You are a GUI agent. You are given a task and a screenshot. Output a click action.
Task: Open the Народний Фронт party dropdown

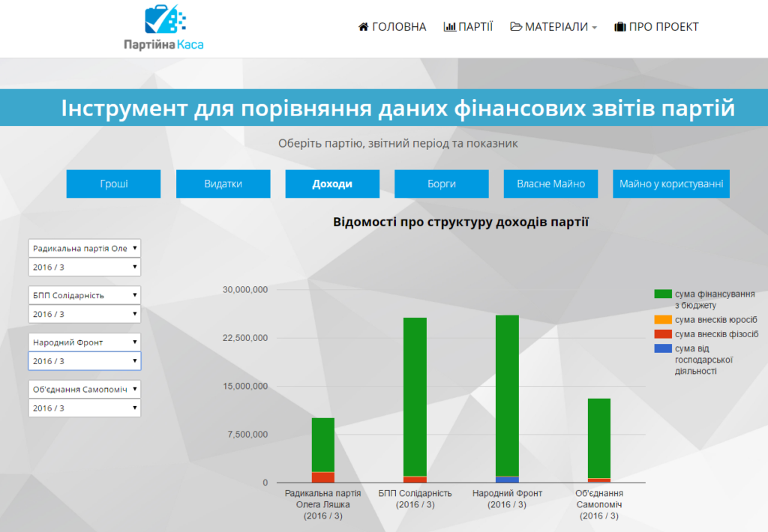85,342
